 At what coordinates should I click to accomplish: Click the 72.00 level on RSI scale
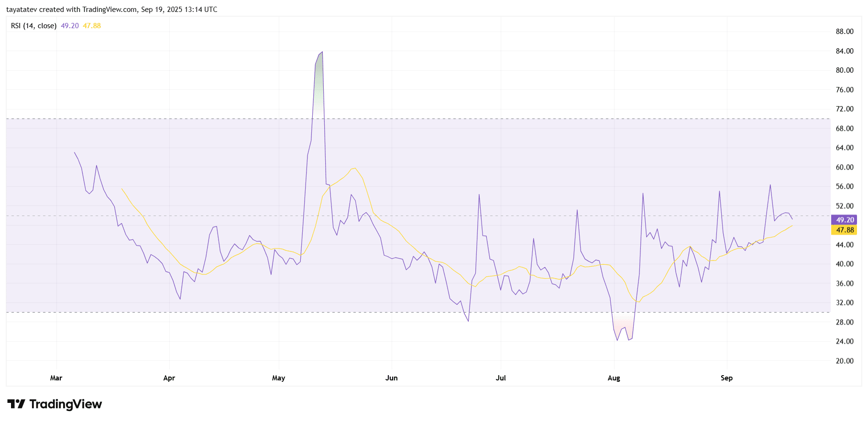[x=844, y=109]
